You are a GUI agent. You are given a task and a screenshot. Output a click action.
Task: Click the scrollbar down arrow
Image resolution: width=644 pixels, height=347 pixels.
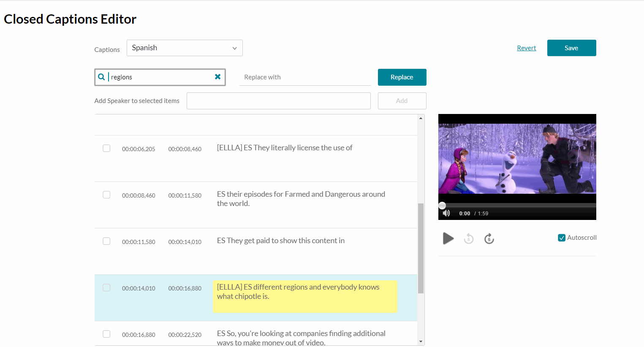[421, 342]
